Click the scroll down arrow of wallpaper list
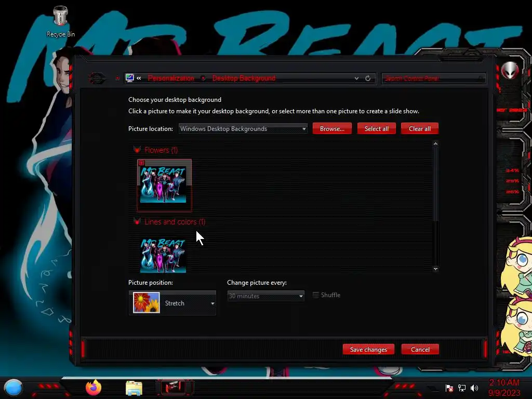Viewport: 532px width, 399px height. [x=436, y=269]
